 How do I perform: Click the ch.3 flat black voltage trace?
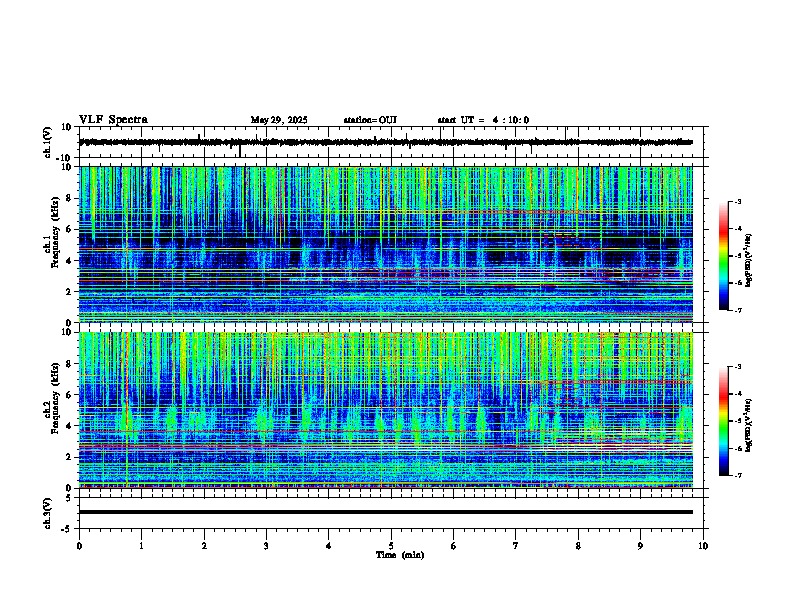click(x=386, y=512)
